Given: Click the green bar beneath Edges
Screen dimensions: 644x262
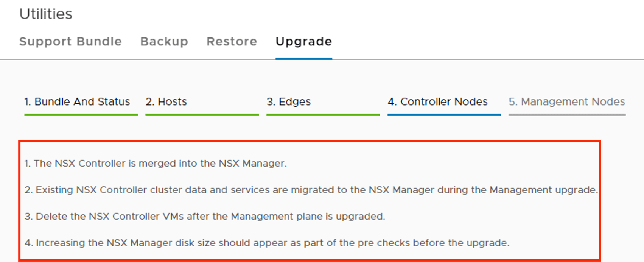Looking at the screenshot, I should click(x=323, y=114).
